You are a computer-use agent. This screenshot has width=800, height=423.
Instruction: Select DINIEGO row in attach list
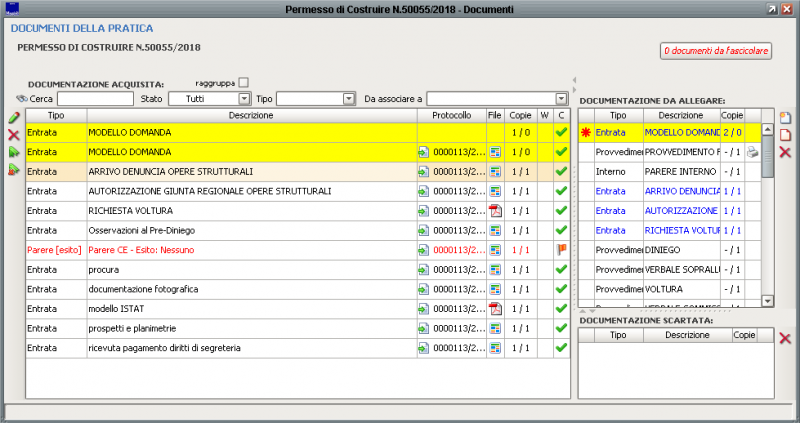669,250
